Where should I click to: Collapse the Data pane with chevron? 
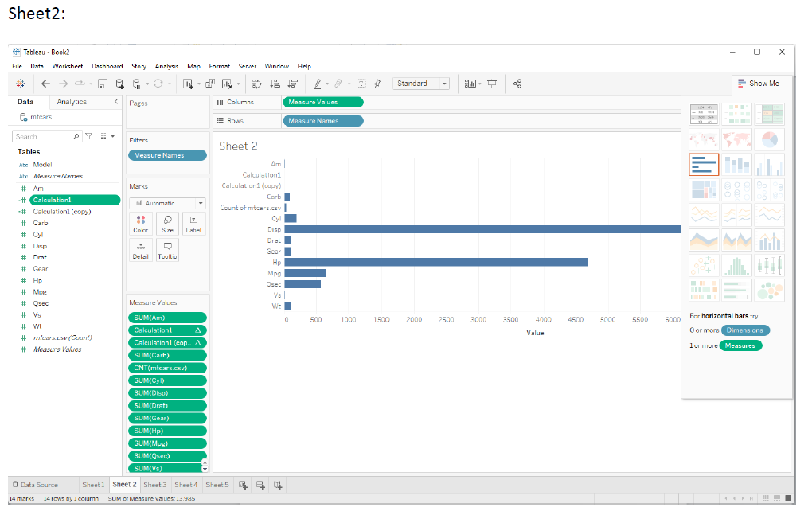pyautogui.click(x=116, y=102)
